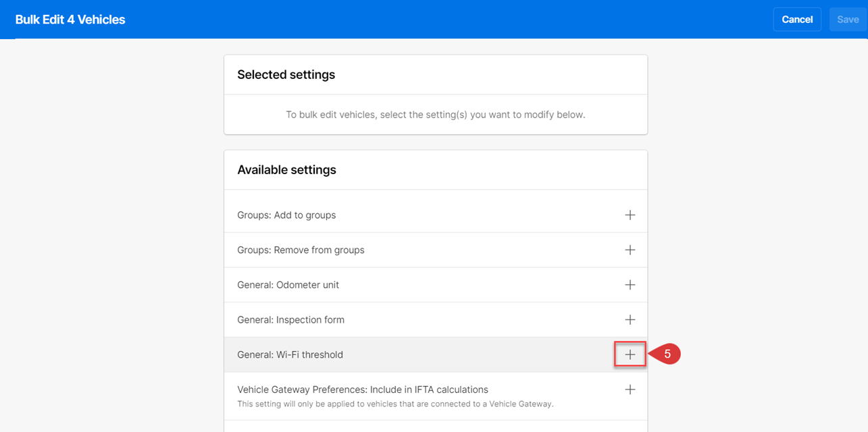Select the Vehicle Gateway Preferences IFTA row title

pyautogui.click(x=363, y=389)
